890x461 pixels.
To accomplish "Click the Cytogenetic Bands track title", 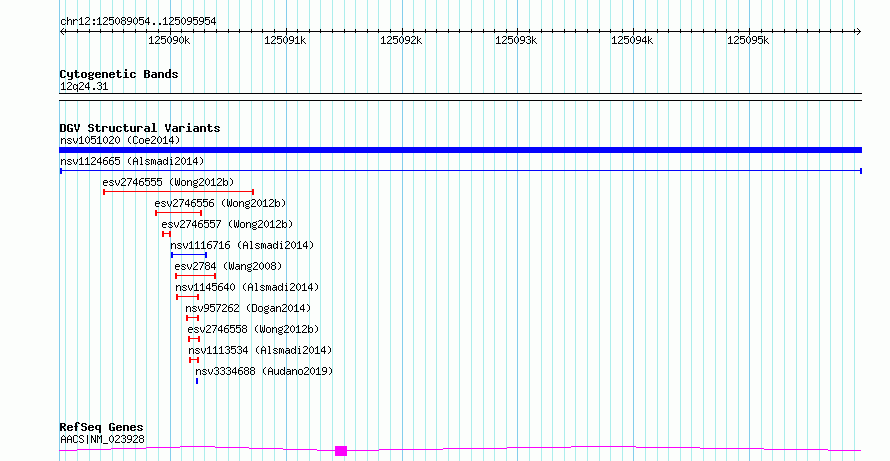I will point(119,74).
